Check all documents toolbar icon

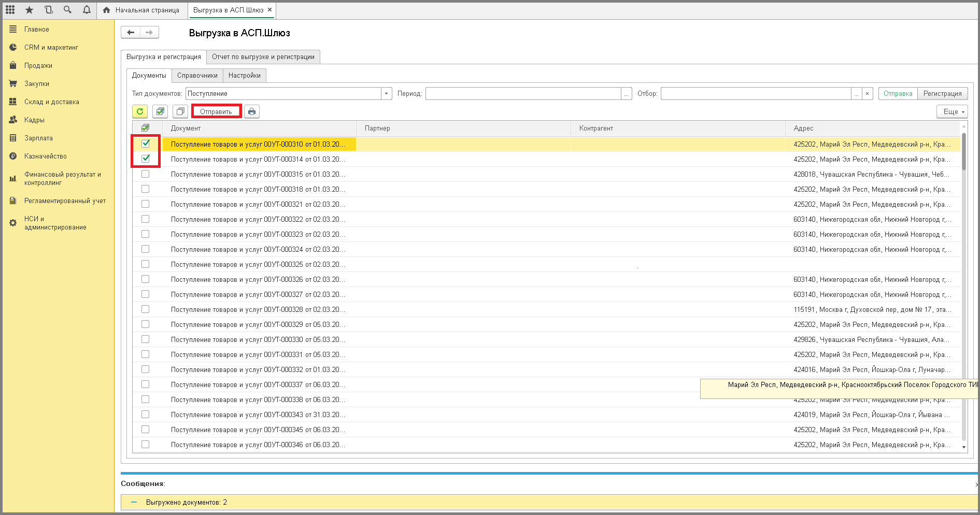[x=160, y=111]
